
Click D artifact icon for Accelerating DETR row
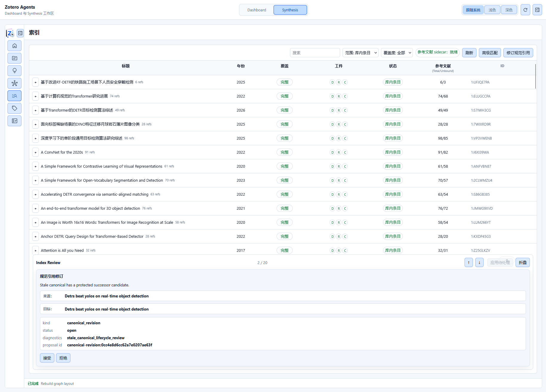(332, 195)
